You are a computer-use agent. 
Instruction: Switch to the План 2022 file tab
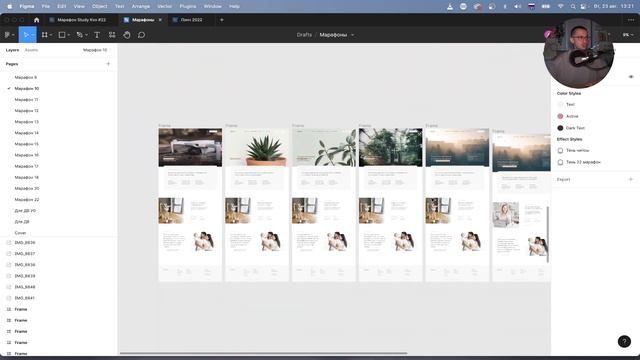(191, 20)
